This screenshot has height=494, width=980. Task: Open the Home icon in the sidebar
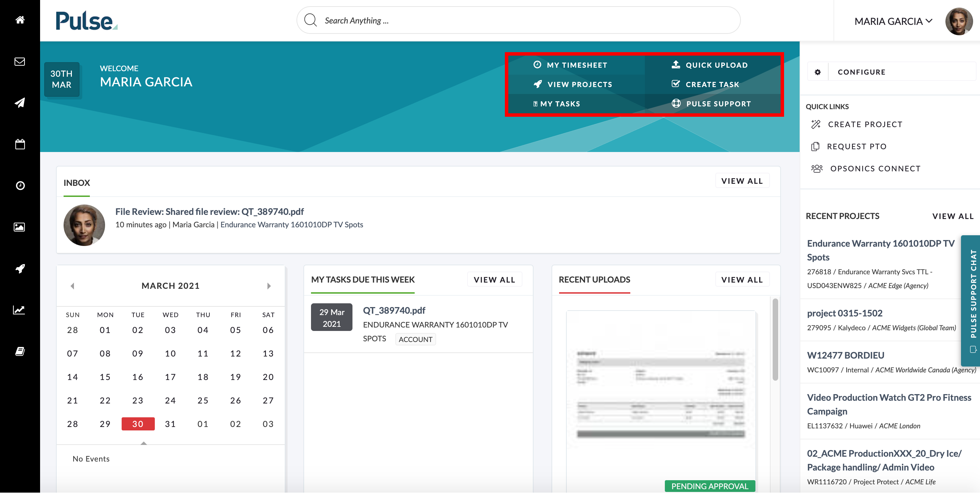coord(20,20)
